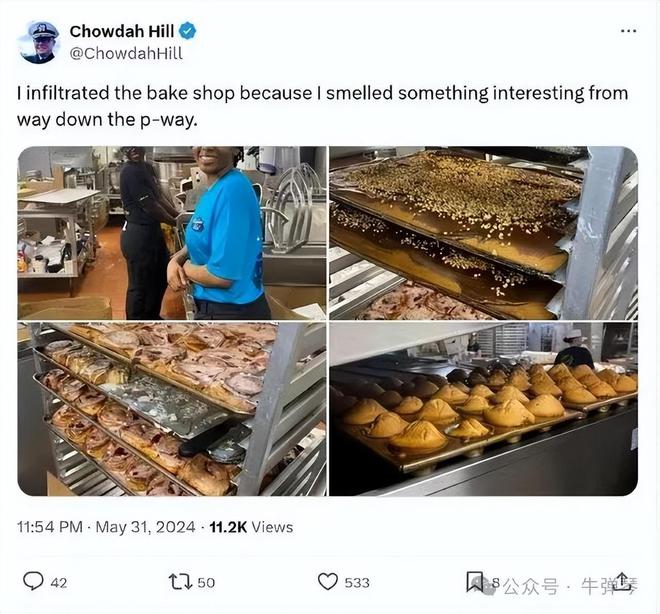Open Chowdah Hill's profile picture

coord(39,42)
